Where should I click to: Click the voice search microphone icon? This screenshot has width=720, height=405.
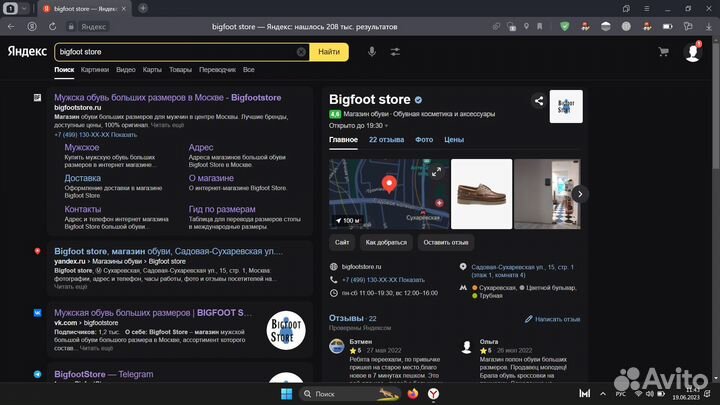coord(372,51)
